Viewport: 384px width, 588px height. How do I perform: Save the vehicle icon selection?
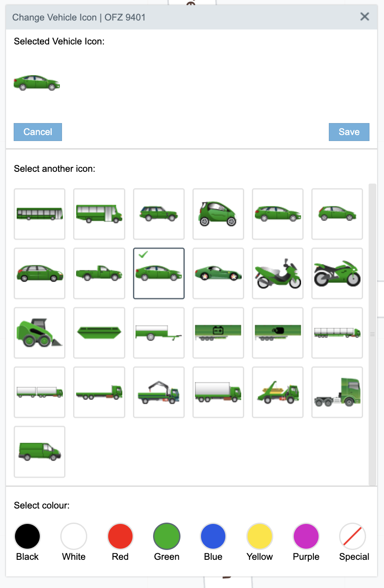coord(349,132)
